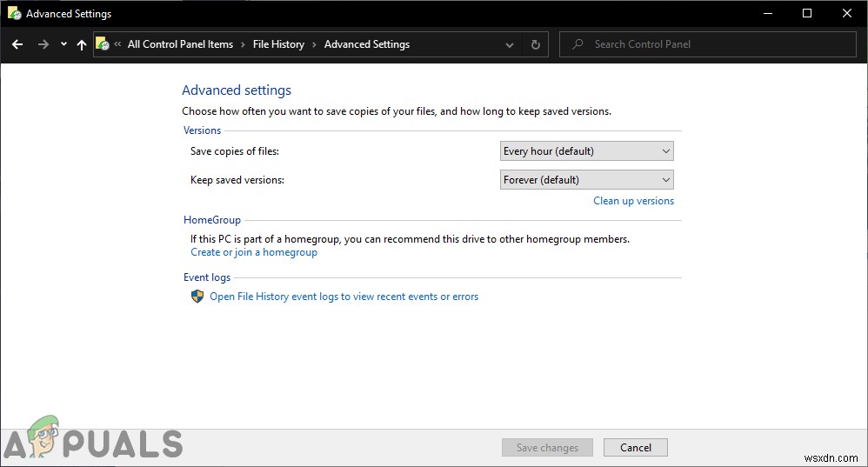Open File History event logs link

coord(344,297)
